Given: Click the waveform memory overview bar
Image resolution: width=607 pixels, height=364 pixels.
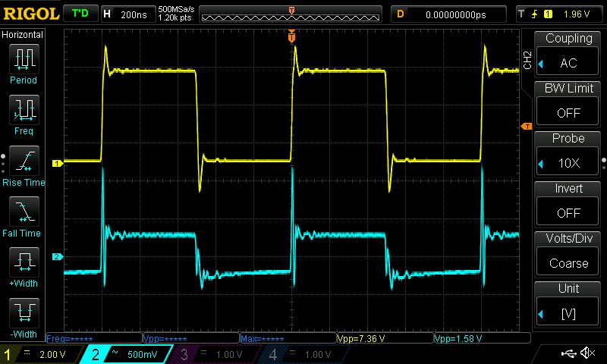Looking at the screenshot, I should click(291, 14).
